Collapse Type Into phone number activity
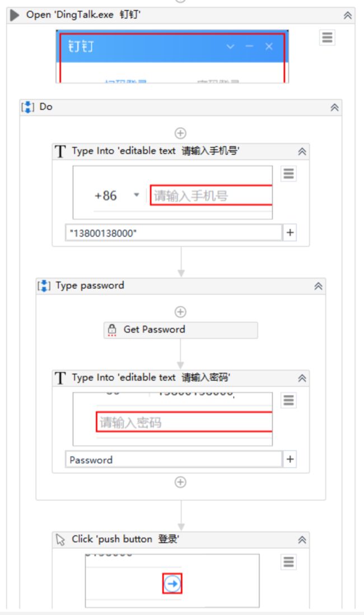Image resolution: width=364 pixels, height=615 pixels. 302,151
